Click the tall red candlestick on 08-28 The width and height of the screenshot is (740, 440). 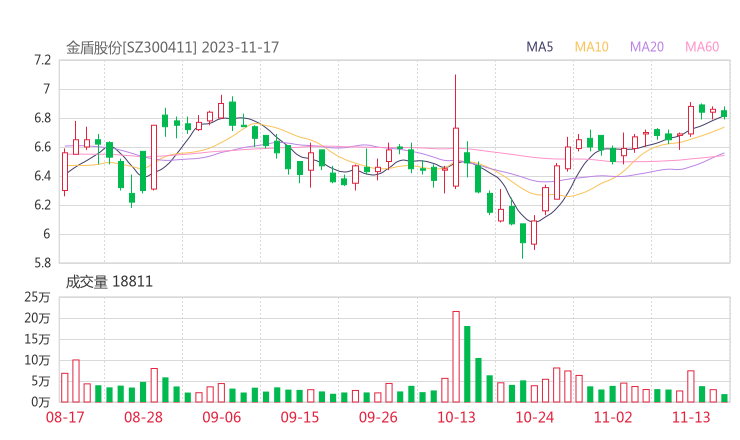pyautogui.click(x=154, y=157)
